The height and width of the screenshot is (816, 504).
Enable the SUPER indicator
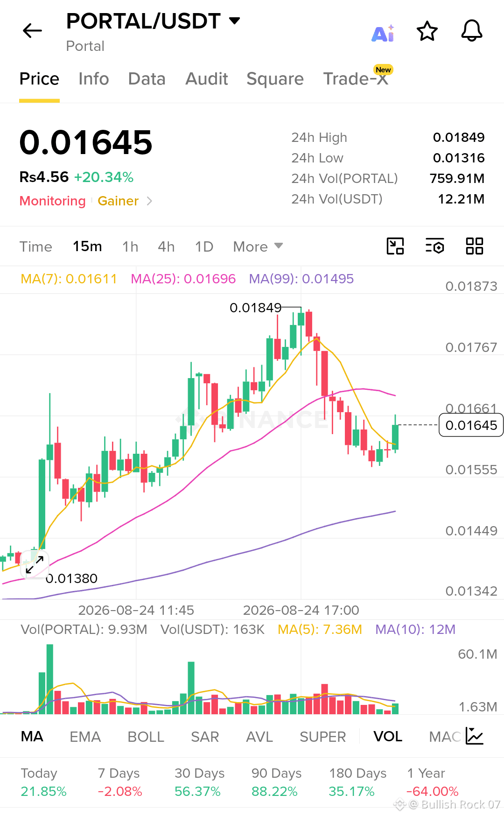pyautogui.click(x=322, y=737)
